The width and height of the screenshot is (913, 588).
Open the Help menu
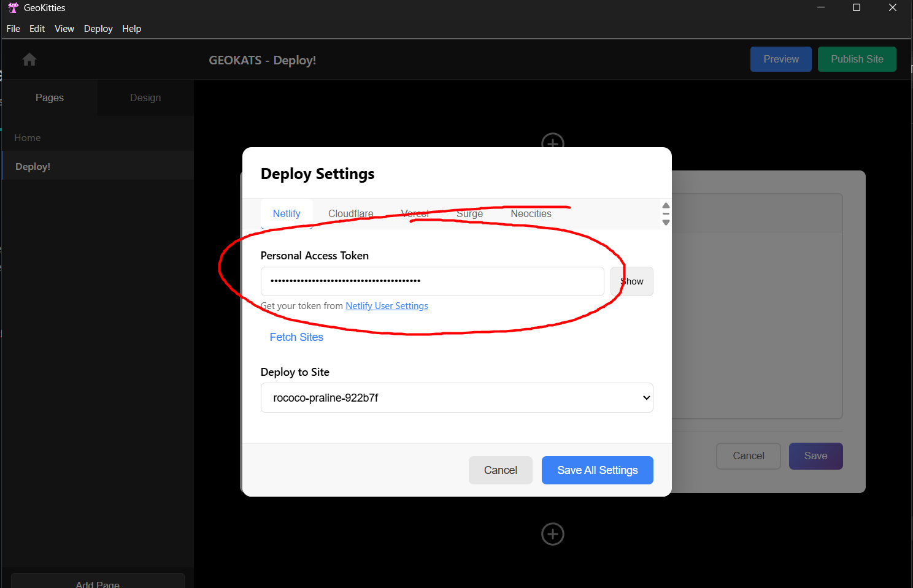[x=131, y=29]
